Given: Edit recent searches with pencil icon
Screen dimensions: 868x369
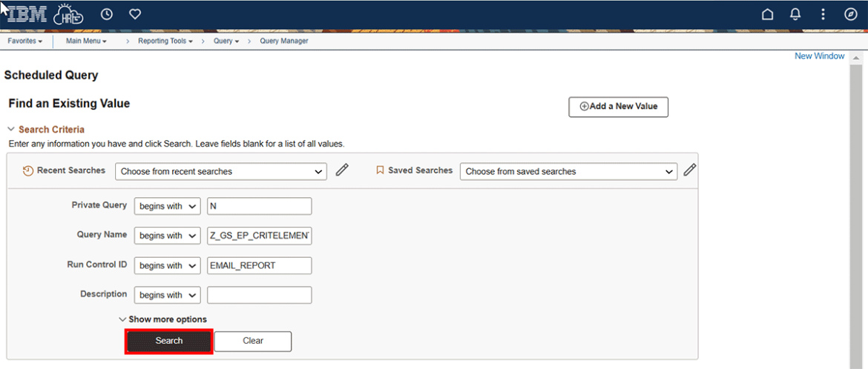Looking at the screenshot, I should point(342,170).
